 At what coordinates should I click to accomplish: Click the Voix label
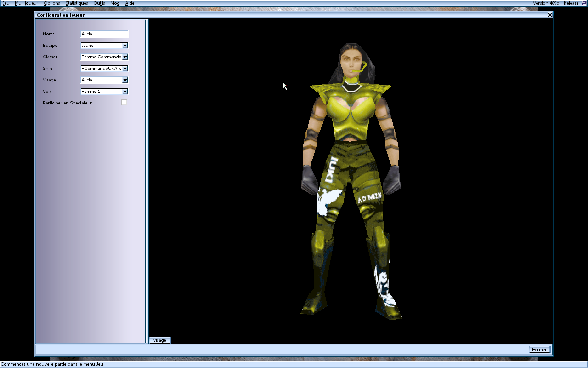pos(47,92)
